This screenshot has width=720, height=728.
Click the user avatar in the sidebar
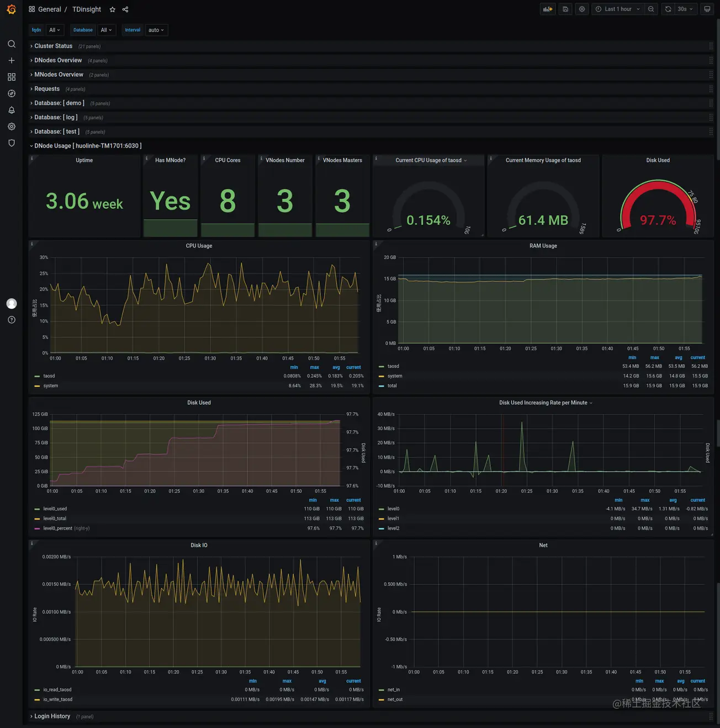point(12,304)
